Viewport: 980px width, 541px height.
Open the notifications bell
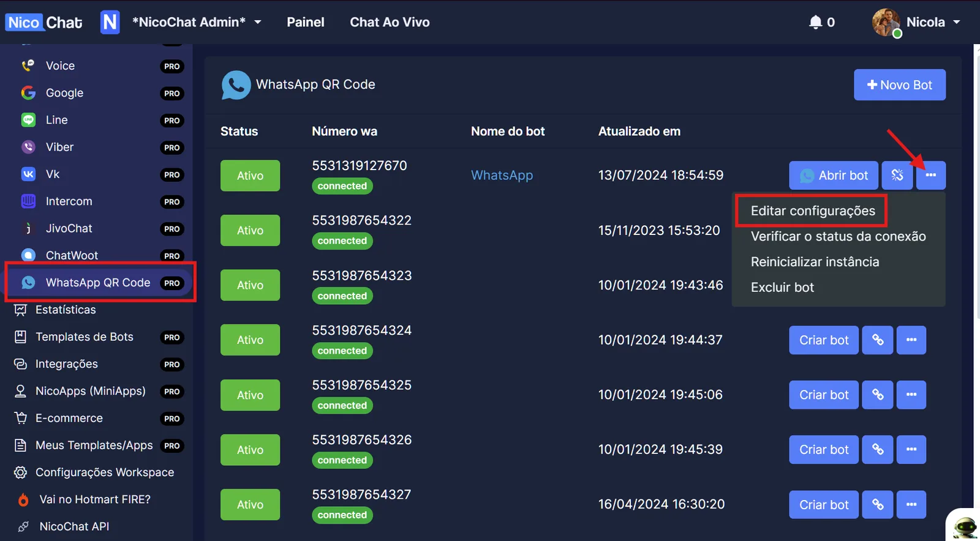coord(815,22)
